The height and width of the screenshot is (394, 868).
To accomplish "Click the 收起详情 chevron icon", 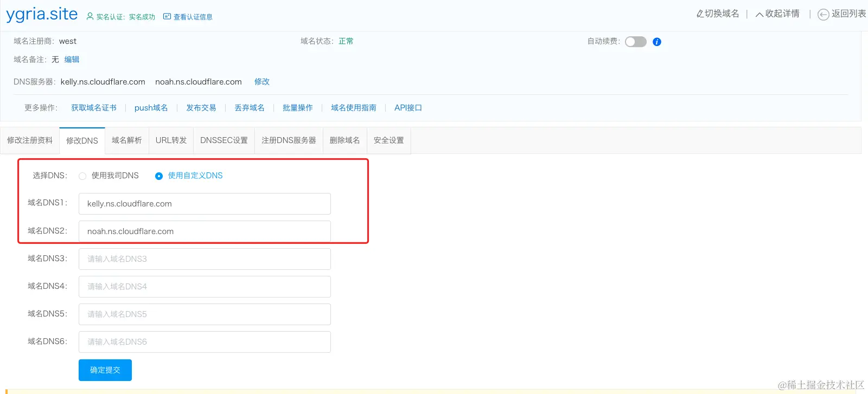I will click(x=759, y=14).
